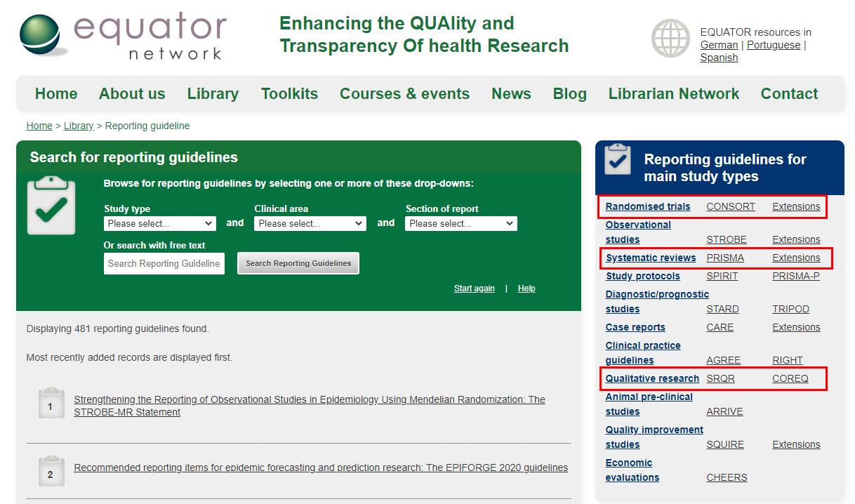This screenshot has height=504, width=855.
Task: Open Qualitative research link
Action: pos(652,378)
